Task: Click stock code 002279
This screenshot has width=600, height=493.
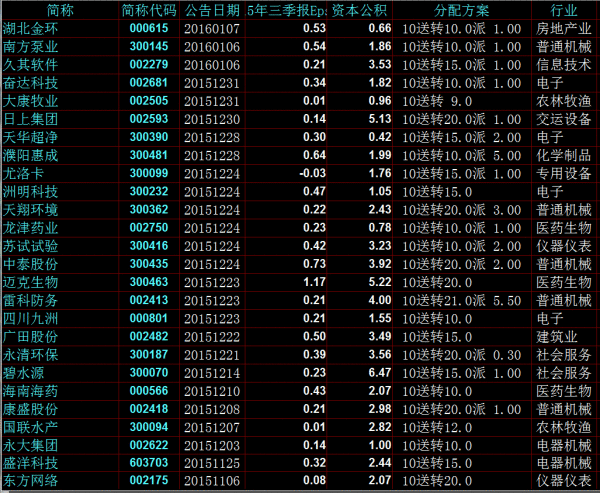Action: tap(149, 64)
